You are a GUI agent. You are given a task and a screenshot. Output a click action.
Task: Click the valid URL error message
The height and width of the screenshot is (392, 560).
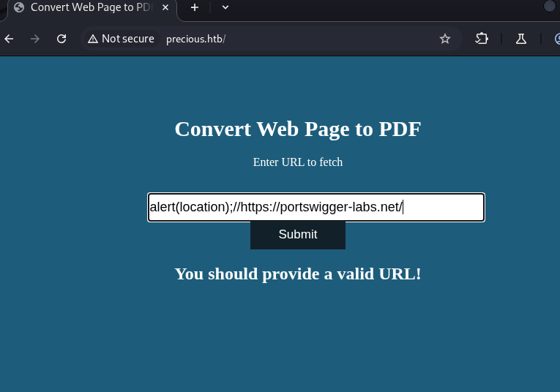(x=297, y=274)
